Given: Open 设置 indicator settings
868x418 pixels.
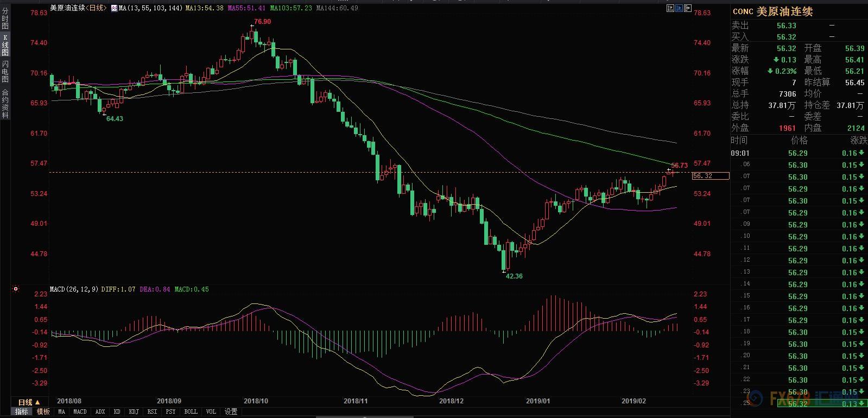Looking at the screenshot, I should [x=231, y=412].
